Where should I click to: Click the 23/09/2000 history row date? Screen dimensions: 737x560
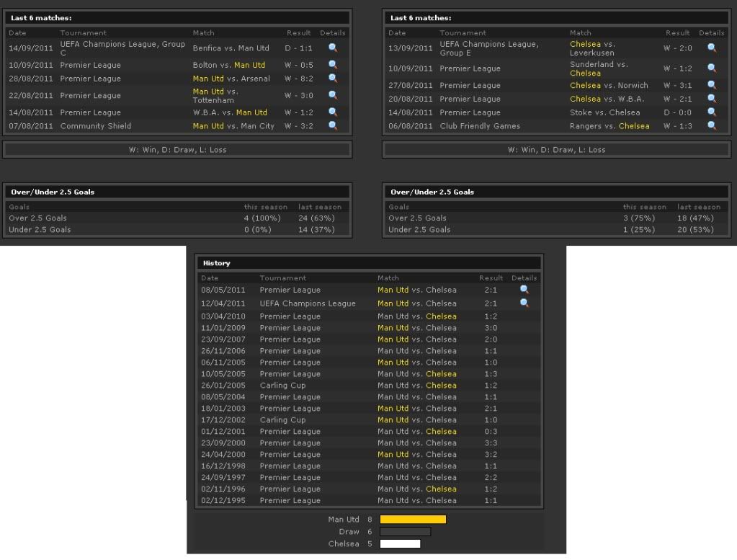223,443
